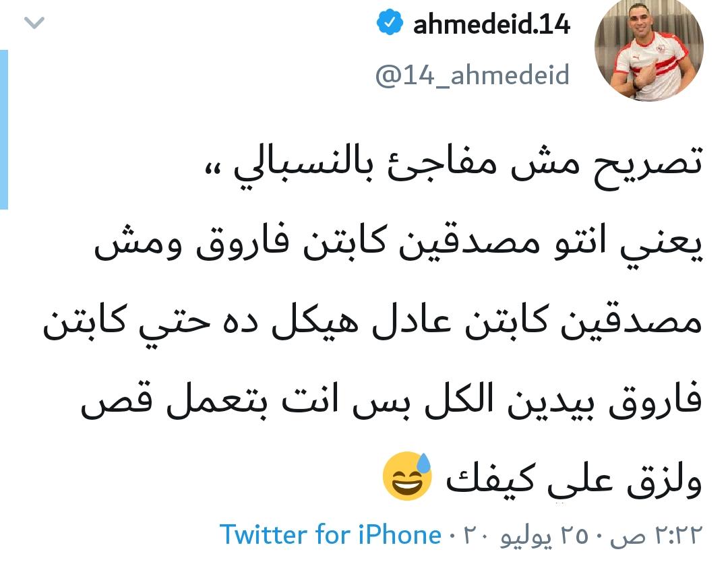This screenshot has height=564, width=728.
Task: Open the ahmedeid.14 display name profile
Action: [491, 24]
